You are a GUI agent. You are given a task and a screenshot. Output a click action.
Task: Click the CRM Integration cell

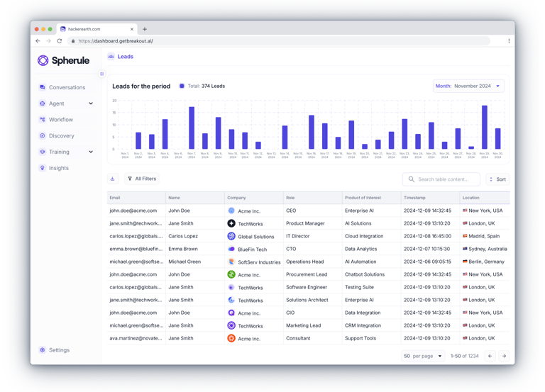[x=363, y=325]
